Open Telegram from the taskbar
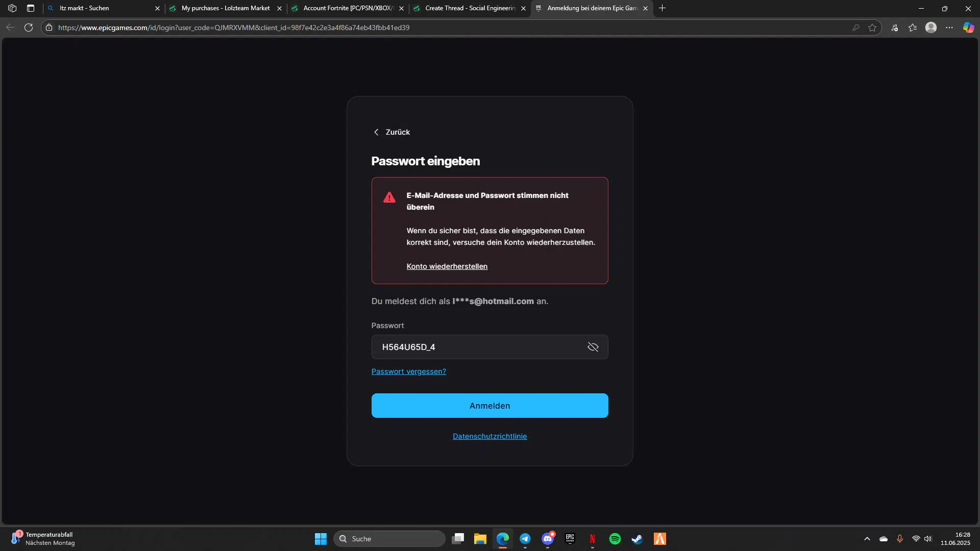This screenshot has height=551, width=980. click(525, 539)
